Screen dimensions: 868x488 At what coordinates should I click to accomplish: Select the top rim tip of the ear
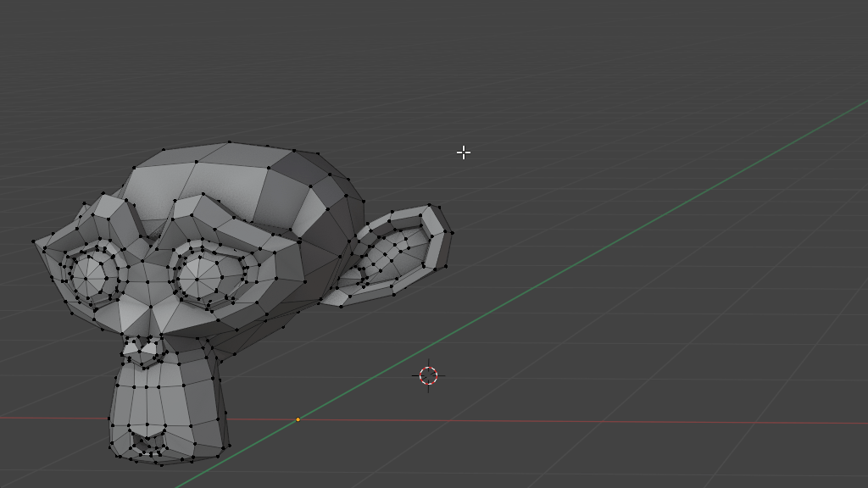pyautogui.click(x=430, y=206)
